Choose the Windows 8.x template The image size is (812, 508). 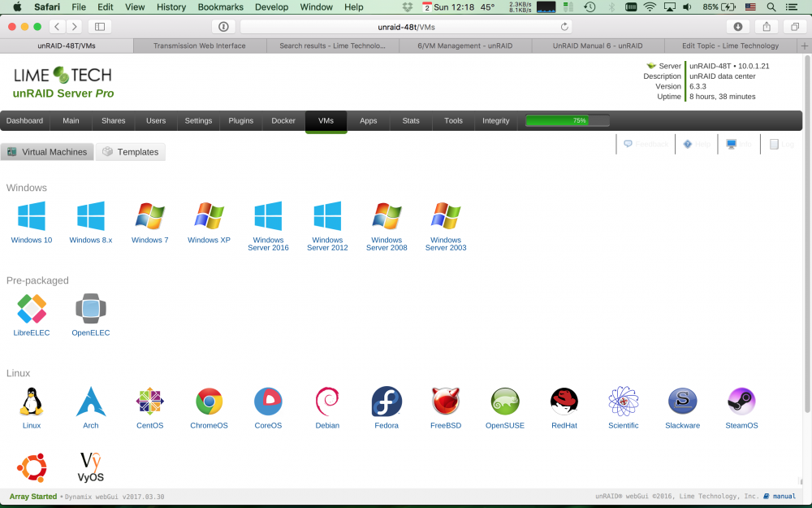(x=91, y=215)
